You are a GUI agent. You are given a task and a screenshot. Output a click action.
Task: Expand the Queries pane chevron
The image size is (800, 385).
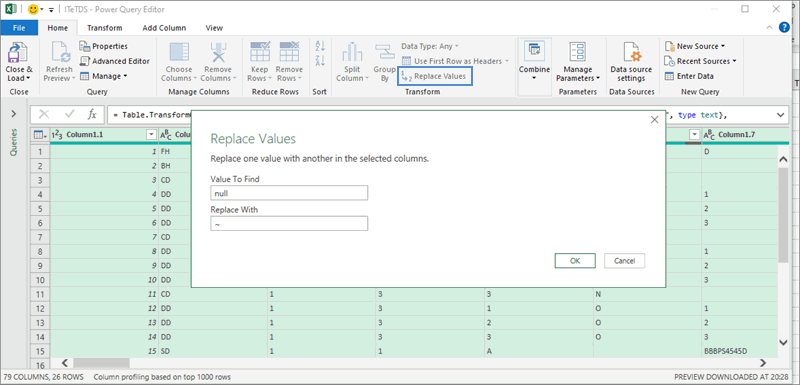[x=14, y=114]
